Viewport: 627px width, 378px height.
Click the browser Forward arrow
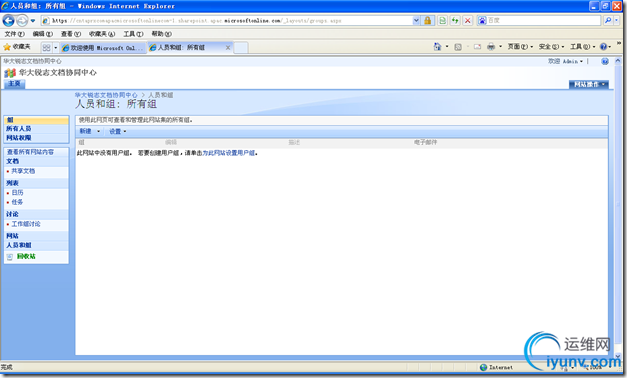pos(22,20)
